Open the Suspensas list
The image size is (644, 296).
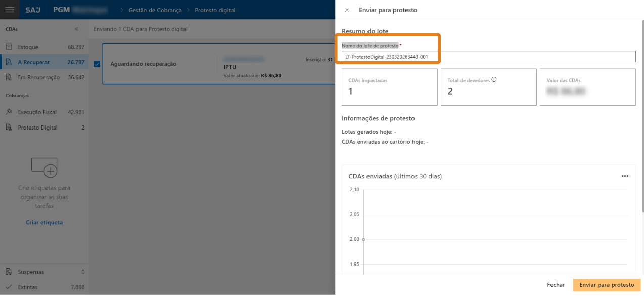(x=31, y=272)
